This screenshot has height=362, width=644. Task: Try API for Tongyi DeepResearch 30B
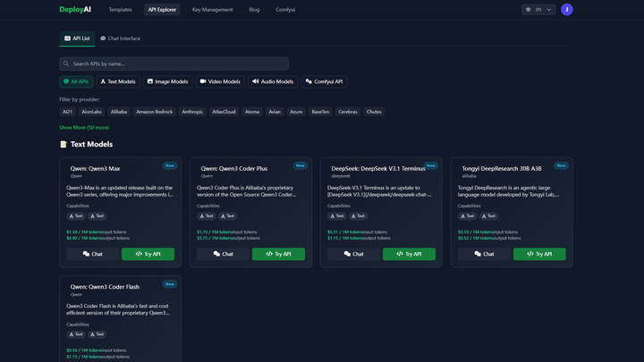[x=539, y=254]
